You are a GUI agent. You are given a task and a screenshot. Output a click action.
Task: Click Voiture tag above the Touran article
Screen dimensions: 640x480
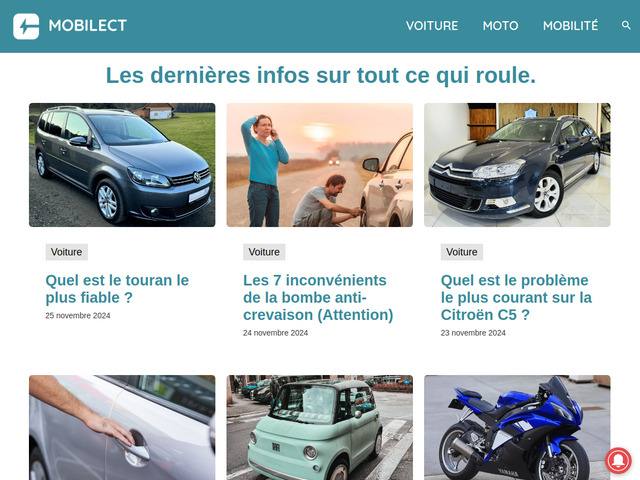(x=67, y=252)
